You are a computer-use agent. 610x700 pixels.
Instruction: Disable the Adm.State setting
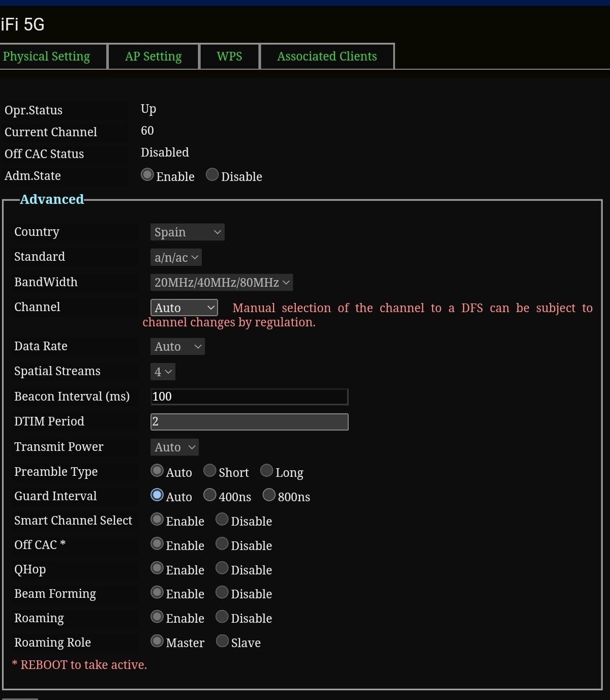click(212, 174)
